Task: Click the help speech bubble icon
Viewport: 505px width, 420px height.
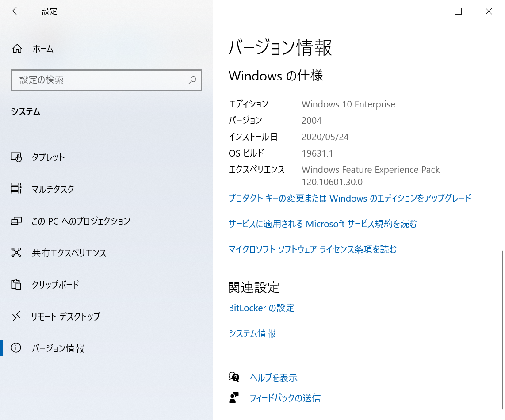Action: click(234, 377)
